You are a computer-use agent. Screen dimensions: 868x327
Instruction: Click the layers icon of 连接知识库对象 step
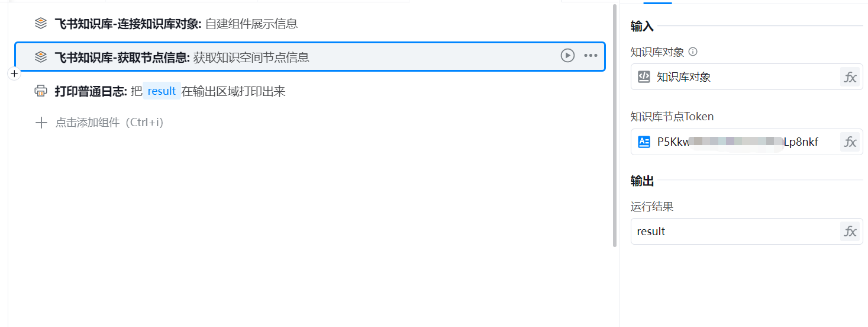click(x=40, y=23)
